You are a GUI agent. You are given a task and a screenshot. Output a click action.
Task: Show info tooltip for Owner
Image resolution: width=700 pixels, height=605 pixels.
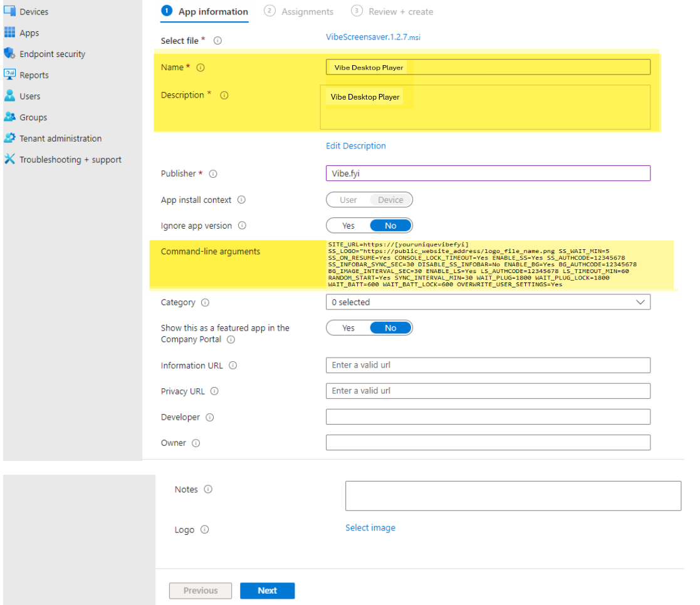pos(196,443)
